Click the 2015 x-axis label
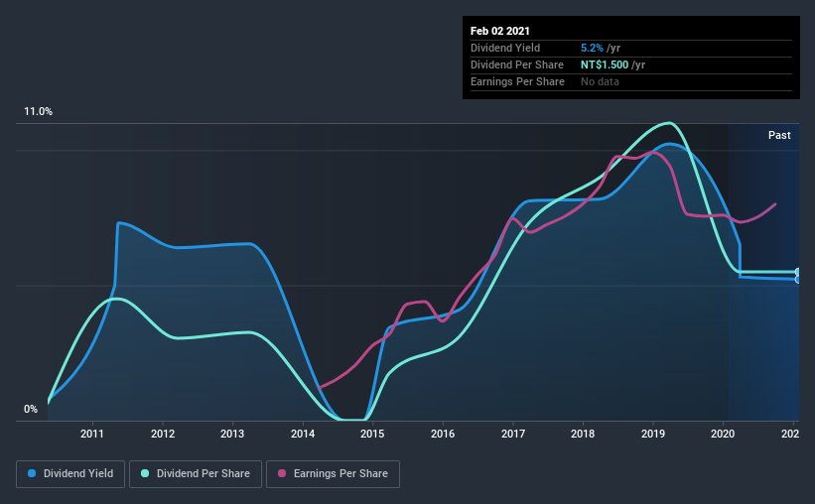The width and height of the screenshot is (815, 504). pyautogui.click(x=372, y=434)
